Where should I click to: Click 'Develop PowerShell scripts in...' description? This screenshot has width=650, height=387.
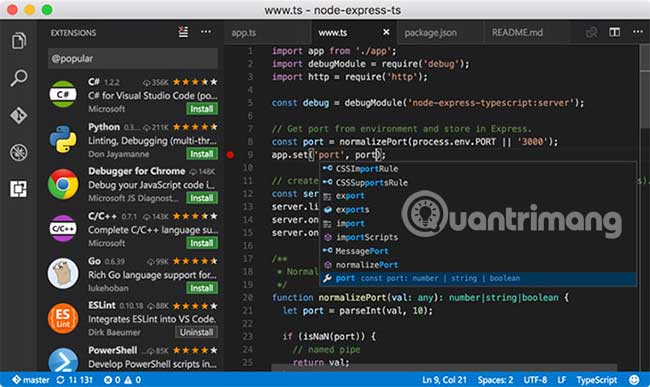[x=152, y=364]
